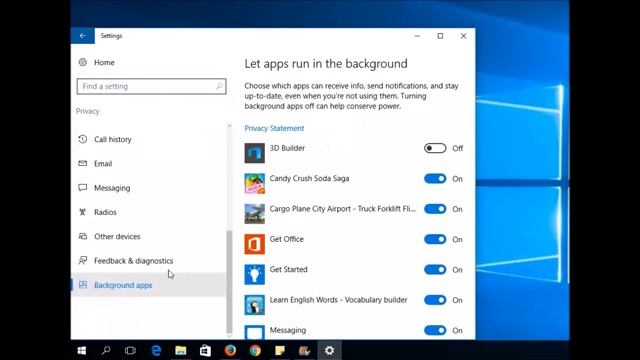Open the Home gear icon
The image size is (640, 360).
pos(83,62)
